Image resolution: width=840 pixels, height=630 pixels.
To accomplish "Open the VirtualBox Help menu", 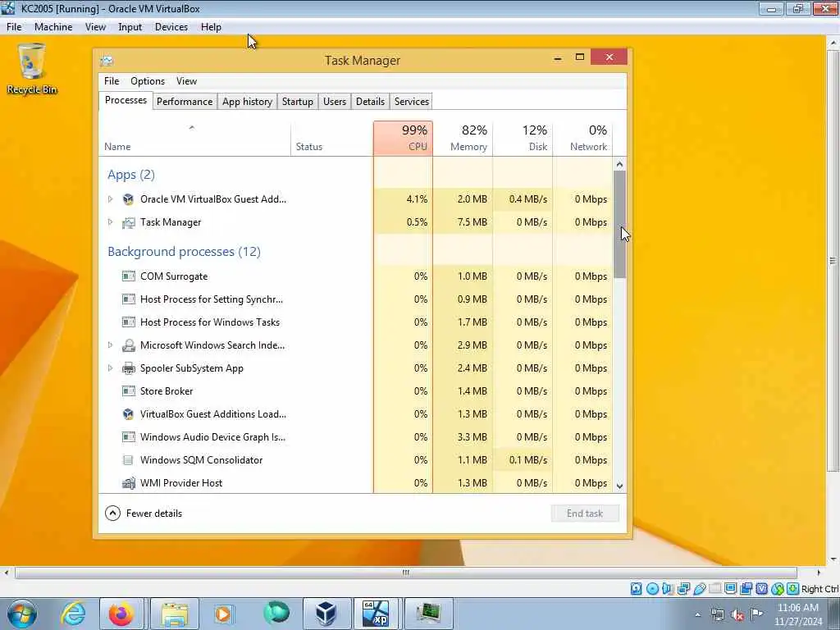I will (x=211, y=27).
